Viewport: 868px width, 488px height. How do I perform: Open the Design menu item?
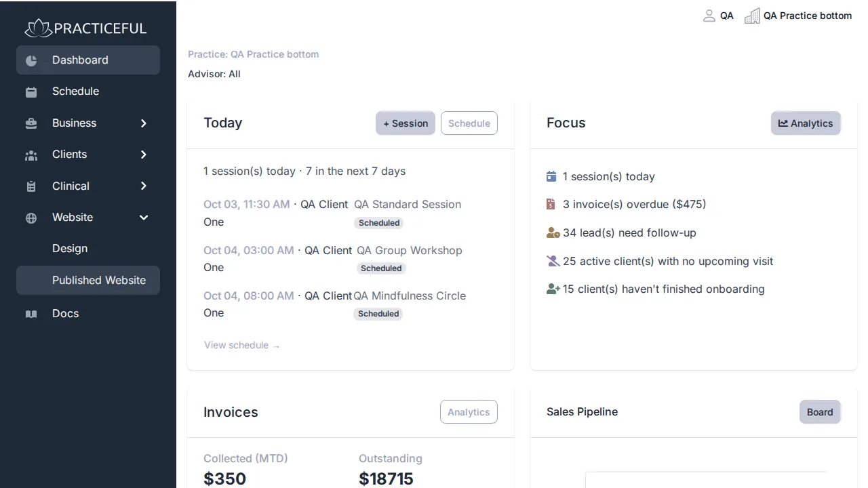click(x=70, y=249)
